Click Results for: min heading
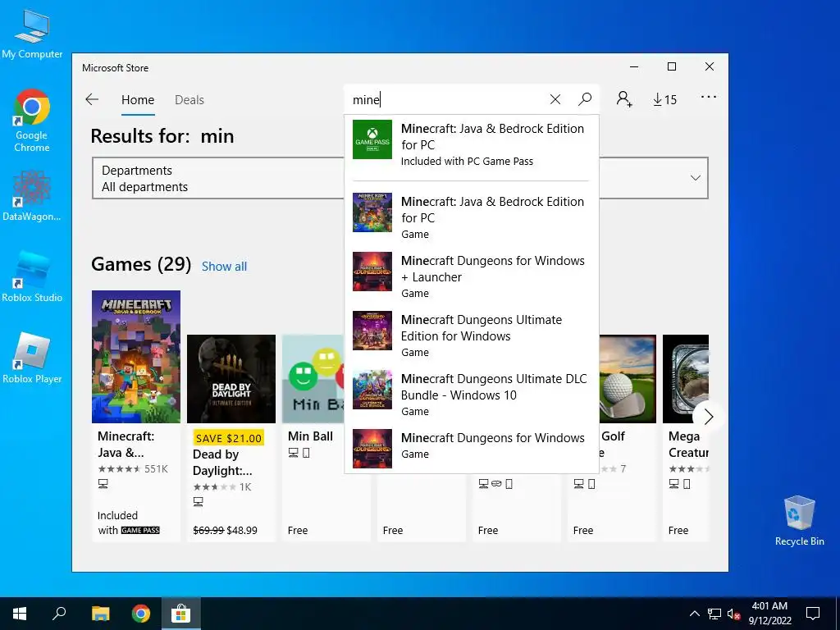This screenshot has height=630, width=840. pos(162,136)
